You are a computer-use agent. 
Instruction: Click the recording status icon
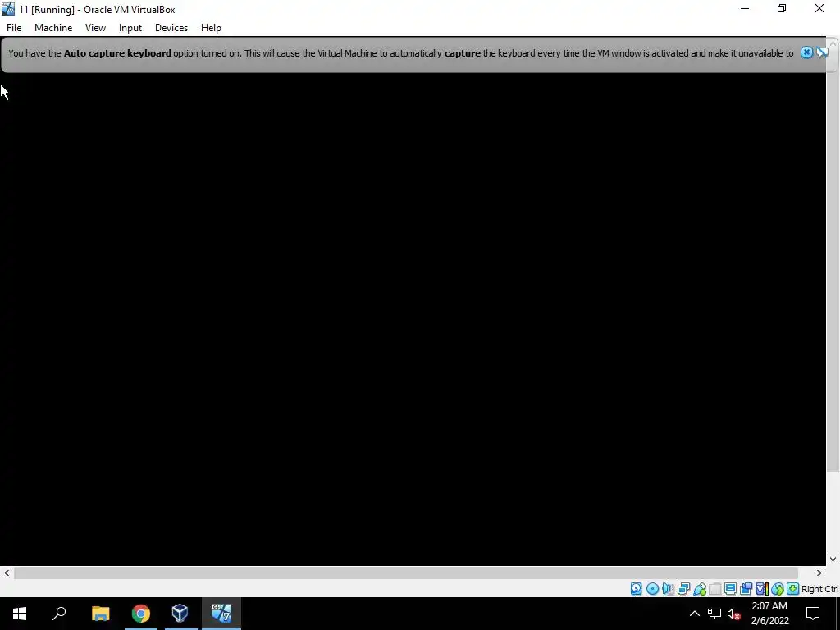(x=746, y=589)
